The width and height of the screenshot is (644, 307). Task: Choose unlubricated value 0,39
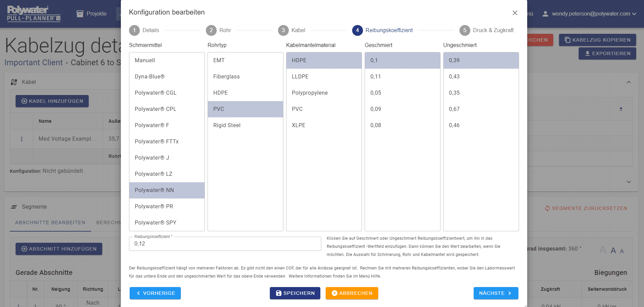[x=481, y=61]
